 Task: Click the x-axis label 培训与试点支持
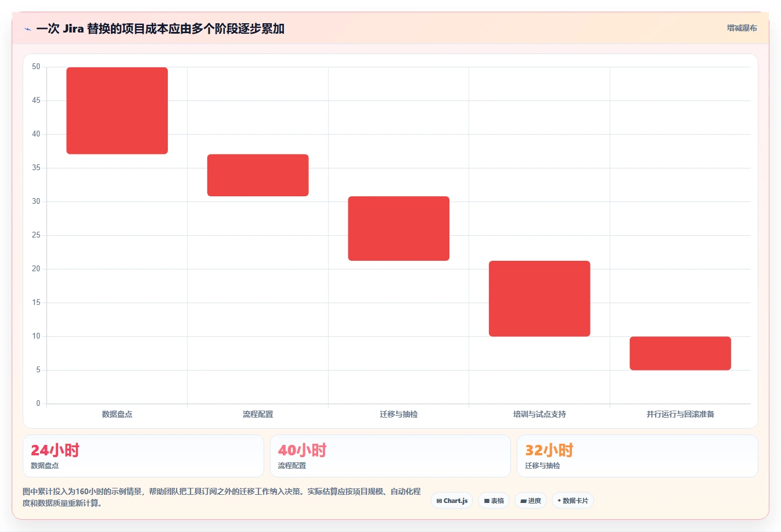[x=539, y=414]
